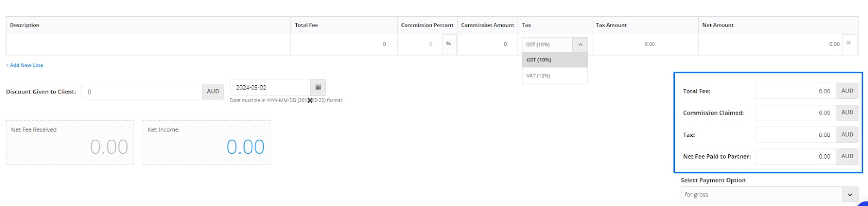Image resolution: width=868 pixels, height=206 pixels.
Task: Open the calendar date picker icon
Action: coord(318,87)
